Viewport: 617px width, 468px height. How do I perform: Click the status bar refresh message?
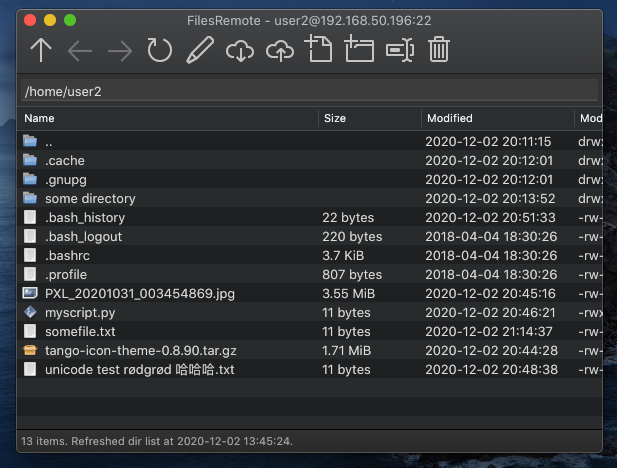[157, 441]
